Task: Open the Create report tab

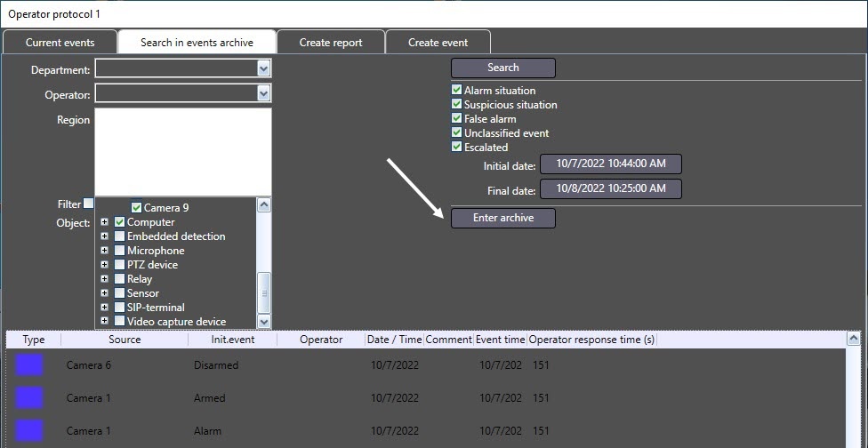Action: tap(331, 42)
